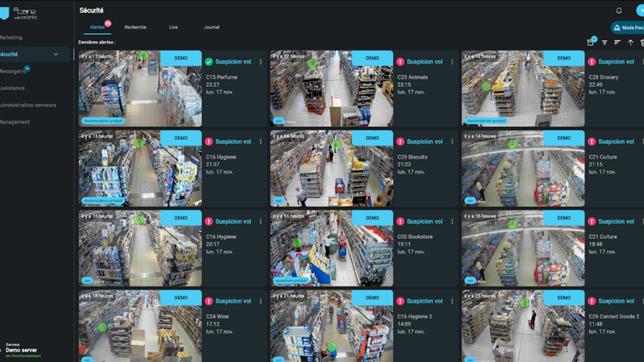Click the sort lines icon
This screenshot has width=644, height=362.
[x=617, y=43]
